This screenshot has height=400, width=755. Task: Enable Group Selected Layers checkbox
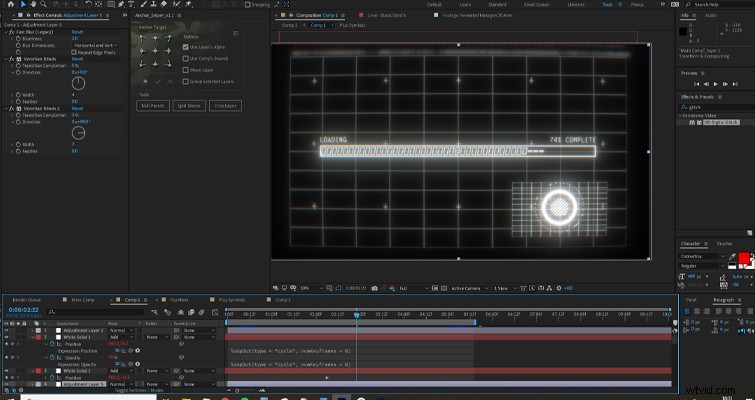[x=185, y=82]
